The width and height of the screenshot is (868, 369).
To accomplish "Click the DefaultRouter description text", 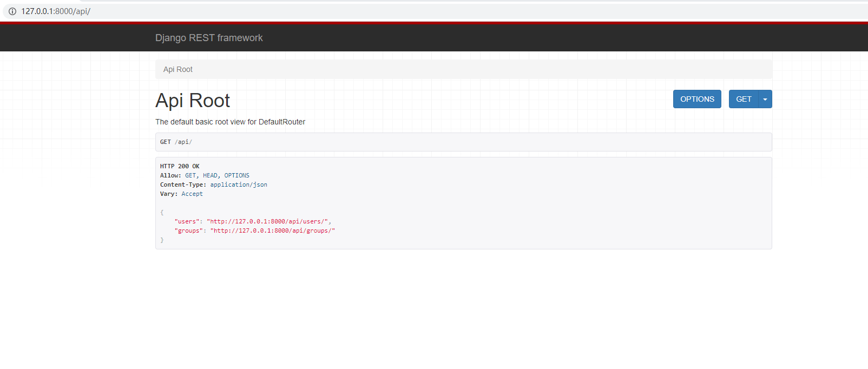I will 230,122.
